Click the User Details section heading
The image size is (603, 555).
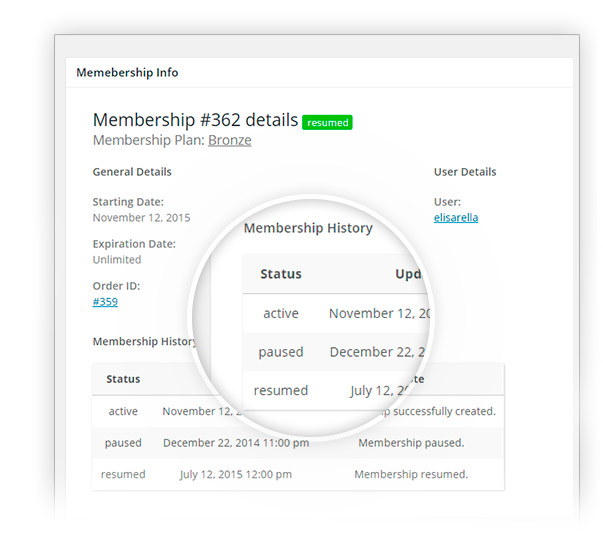[465, 172]
